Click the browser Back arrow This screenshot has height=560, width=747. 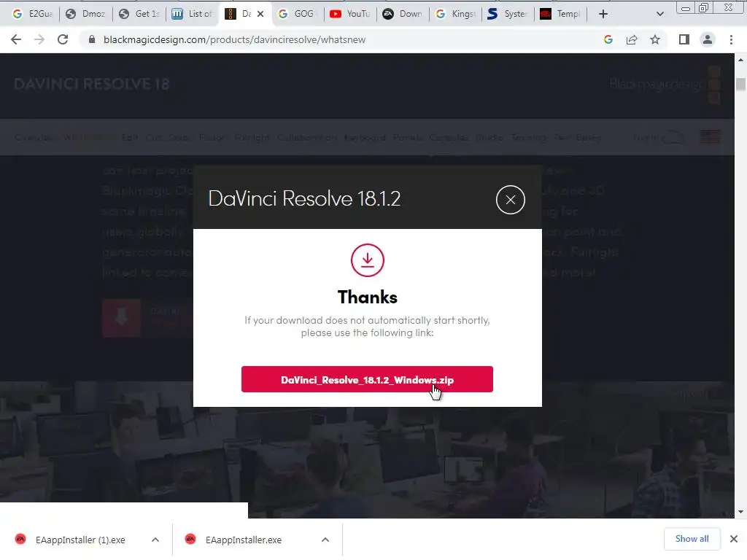point(16,39)
